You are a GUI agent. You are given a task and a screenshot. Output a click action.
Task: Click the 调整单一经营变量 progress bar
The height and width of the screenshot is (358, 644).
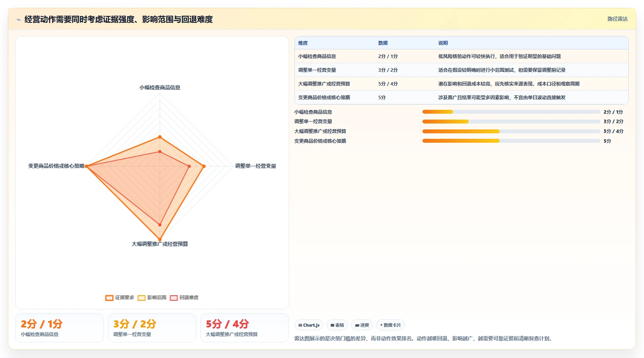(x=511, y=122)
